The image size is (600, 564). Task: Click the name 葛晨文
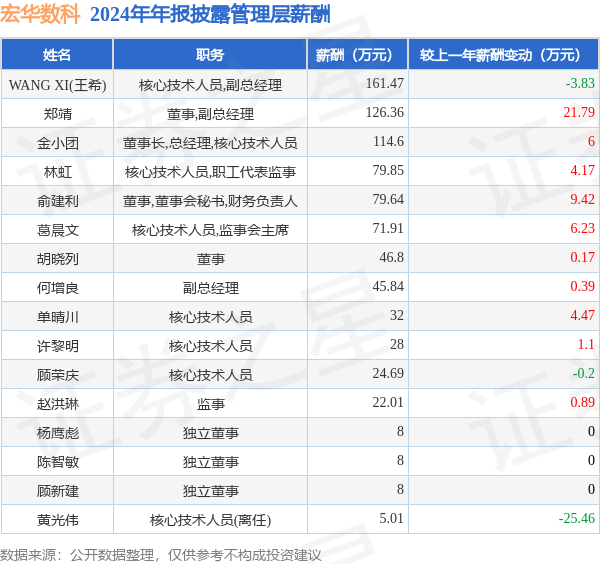[x=57, y=230]
